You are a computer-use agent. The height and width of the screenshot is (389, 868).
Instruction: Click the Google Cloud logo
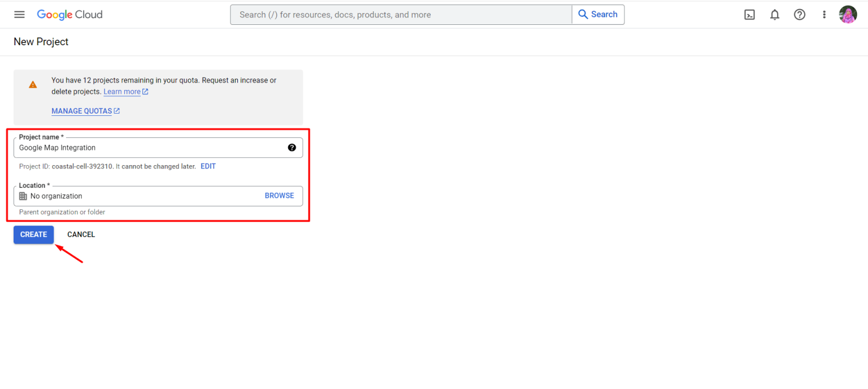[x=70, y=15]
